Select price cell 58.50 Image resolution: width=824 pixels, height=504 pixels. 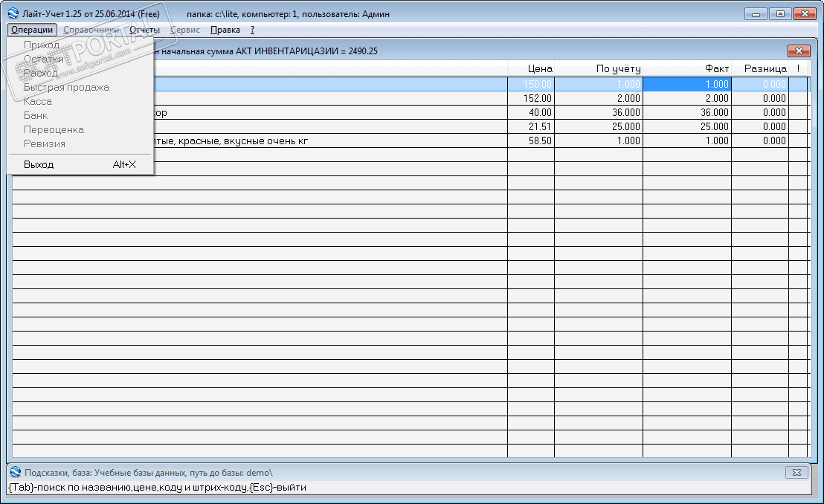531,140
